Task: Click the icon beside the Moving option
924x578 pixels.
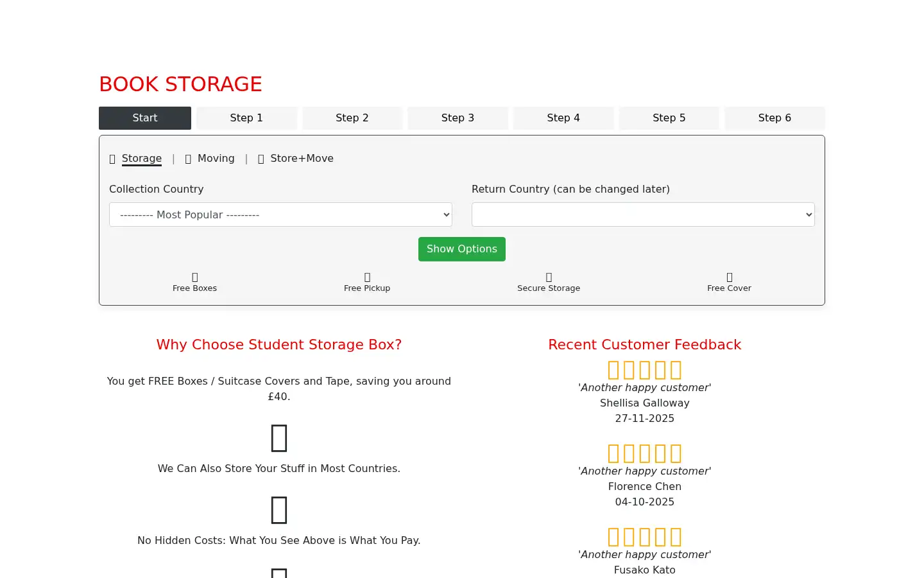Action: [x=188, y=159]
